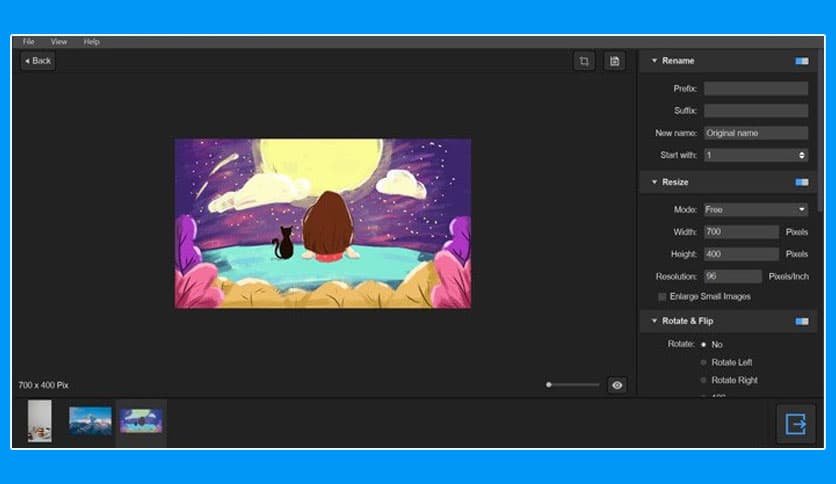Click the export icon at bottom right
Viewport: 836px width, 484px height.
coord(795,424)
